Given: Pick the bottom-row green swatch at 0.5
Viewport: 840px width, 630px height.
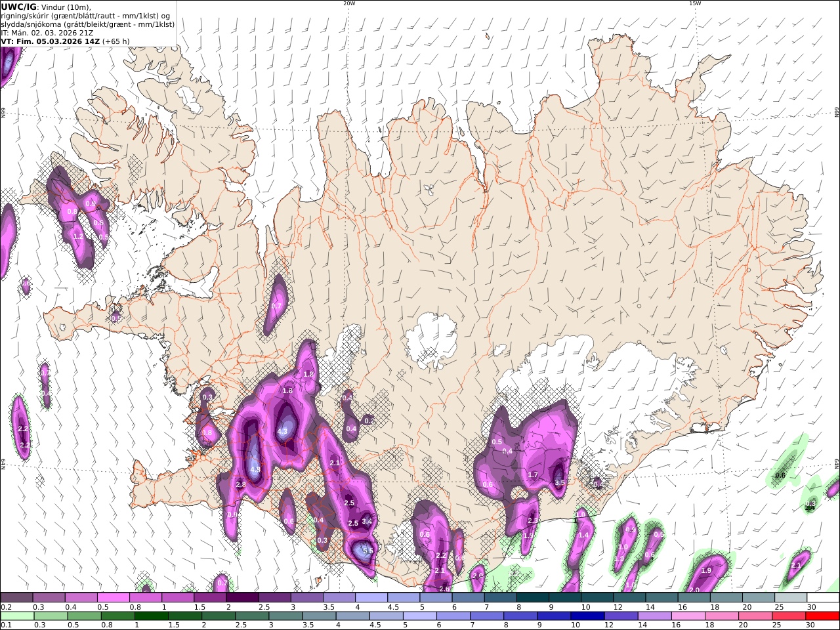Looking at the screenshot, I should click(84, 616).
